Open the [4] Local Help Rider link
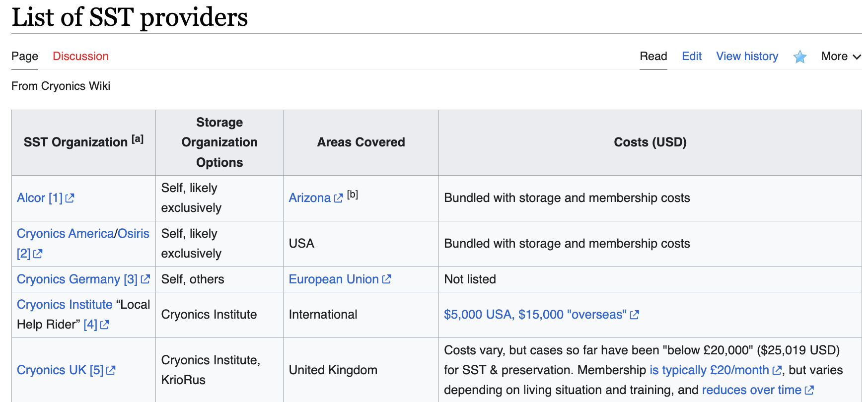This screenshot has height=402, width=868. pyautogui.click(x=96, y=325)
